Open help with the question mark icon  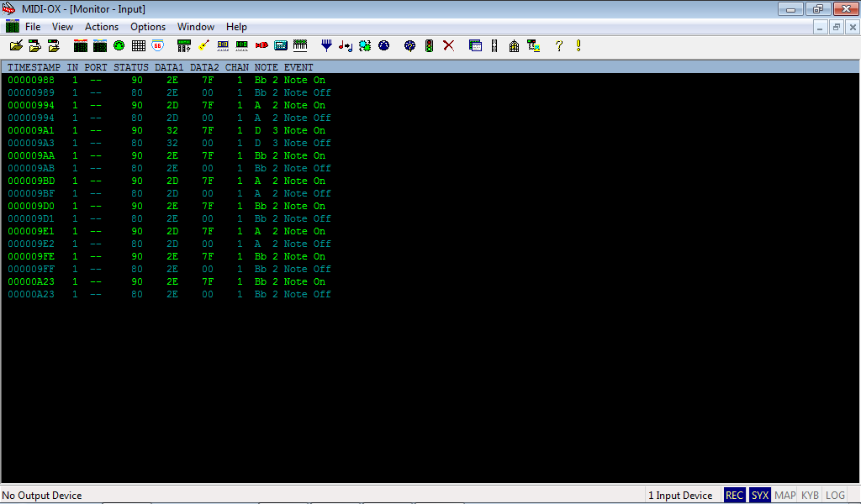tap(559, 46)
